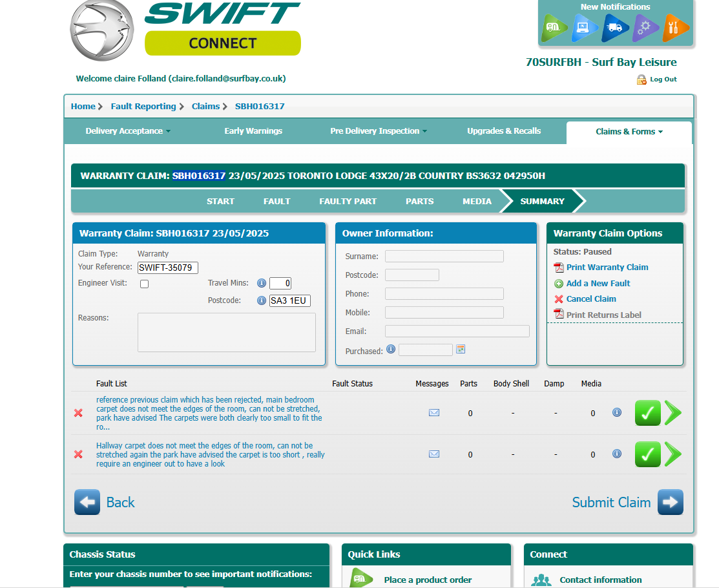Open the Early Warnings tab
The height and width of the screenshot is (588, 719).
tap(253, 131)
